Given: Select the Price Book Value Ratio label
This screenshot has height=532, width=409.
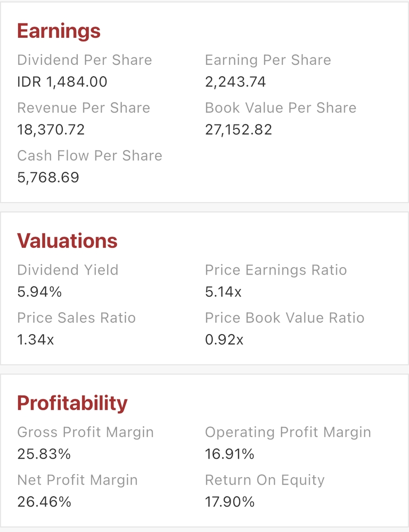Looking at the screenshot, I should tap(284, 318).
